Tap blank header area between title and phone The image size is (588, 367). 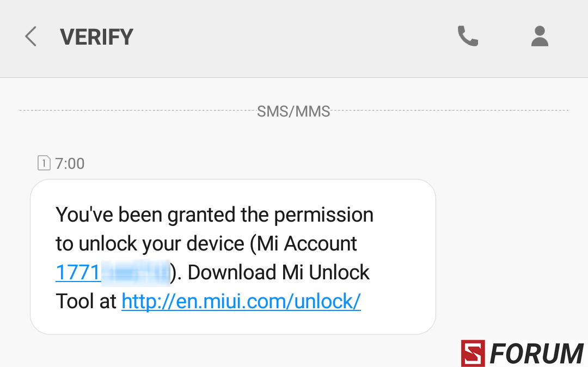295,36
